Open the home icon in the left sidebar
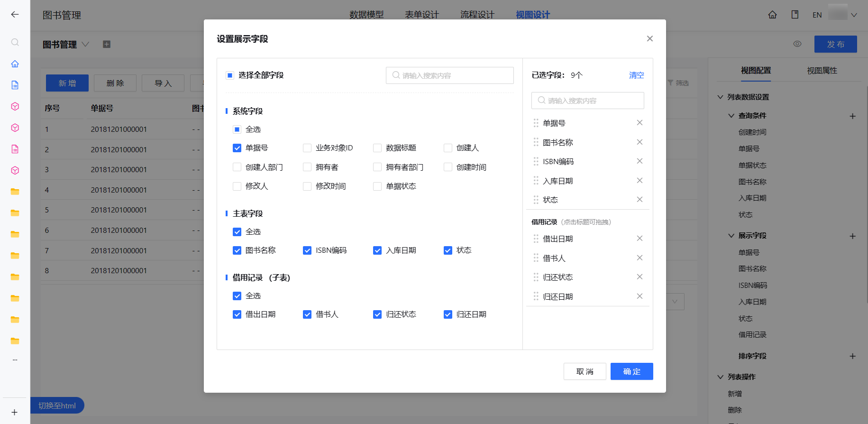The height and width of the screenshot is (424, 868). pyautogui.click(x=15, y=64)
